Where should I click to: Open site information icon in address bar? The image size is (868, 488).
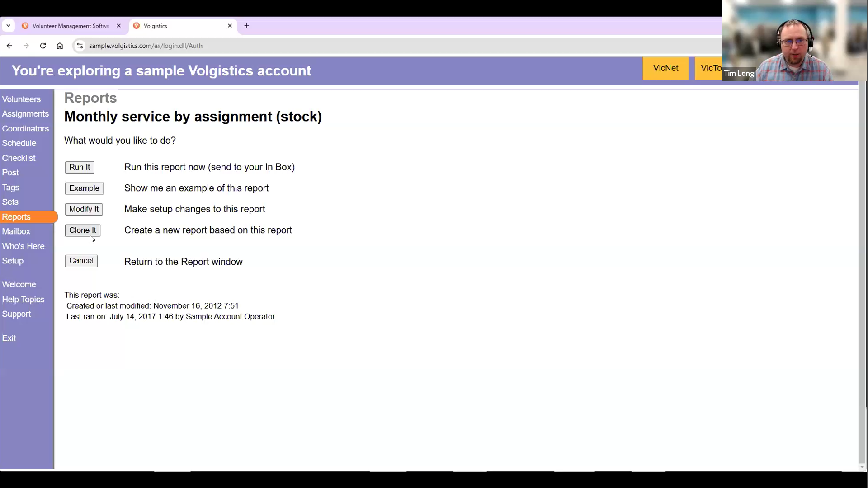click(x=80, y=46)
